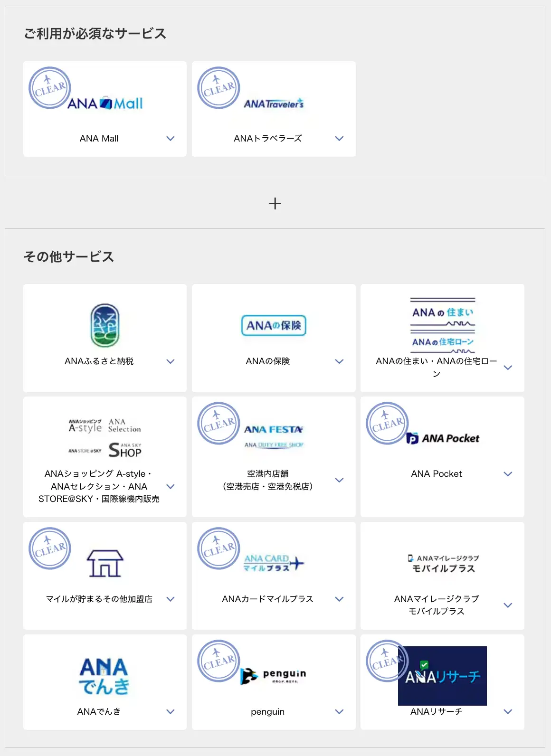This screenshot has height=756, width=551.
Task: Expand ANAの住まい・住宅ローン chevron
Action: [508, 368]
